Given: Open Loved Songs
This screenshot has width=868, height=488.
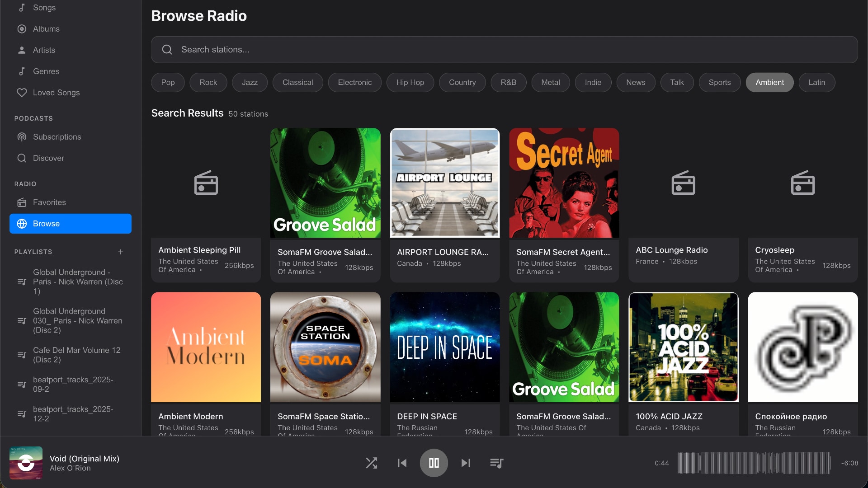Looking at the screenshot, I should 70,93.
